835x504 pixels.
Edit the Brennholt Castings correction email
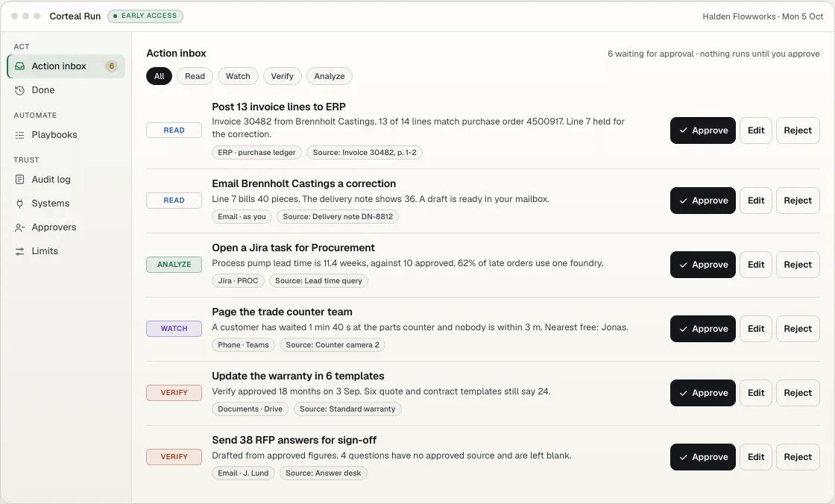pos(756,201)
